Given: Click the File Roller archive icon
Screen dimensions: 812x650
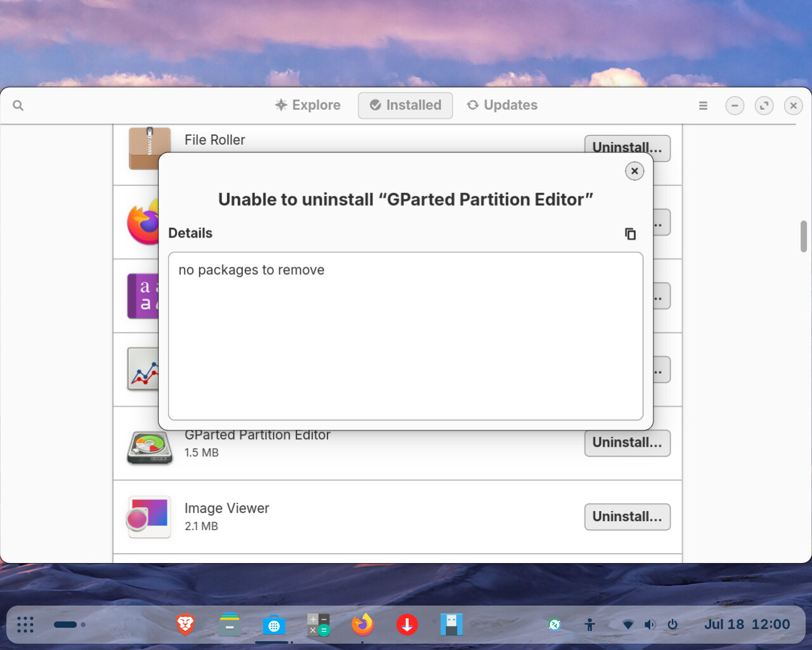Looking at the screenshot, I should pos(150,149).
